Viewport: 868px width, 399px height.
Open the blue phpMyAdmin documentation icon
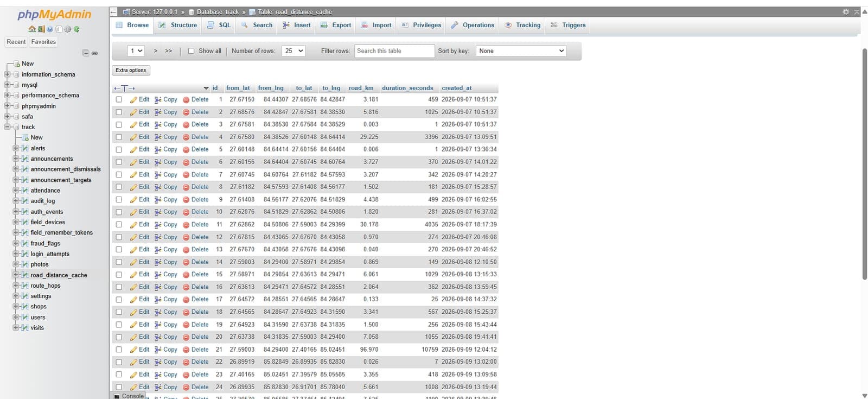(50, 29)
